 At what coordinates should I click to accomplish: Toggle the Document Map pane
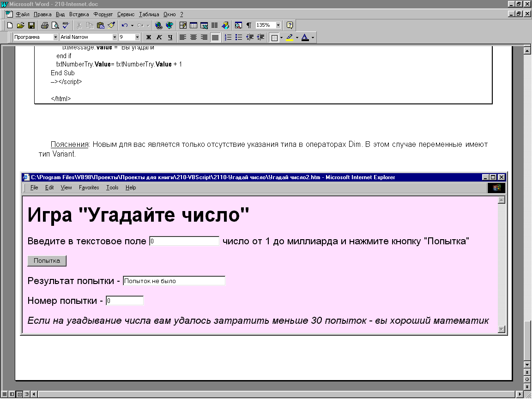(x=238, y=25)
